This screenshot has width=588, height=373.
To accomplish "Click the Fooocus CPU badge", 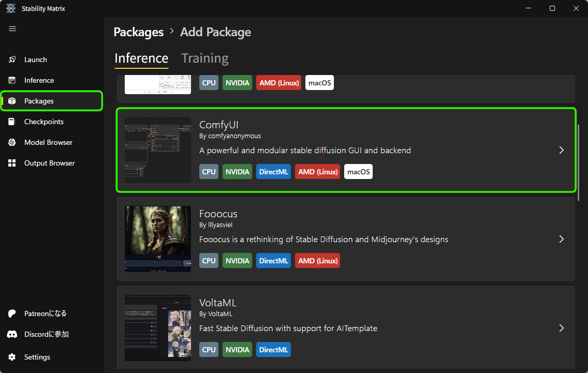I will [209, 261].
